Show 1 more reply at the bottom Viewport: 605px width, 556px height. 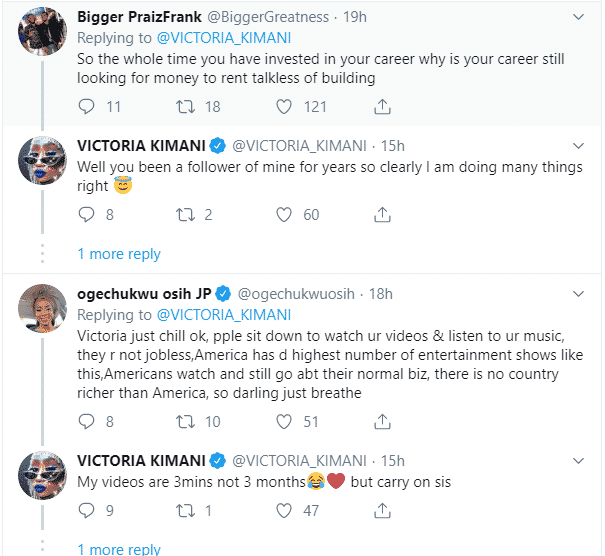119,548
